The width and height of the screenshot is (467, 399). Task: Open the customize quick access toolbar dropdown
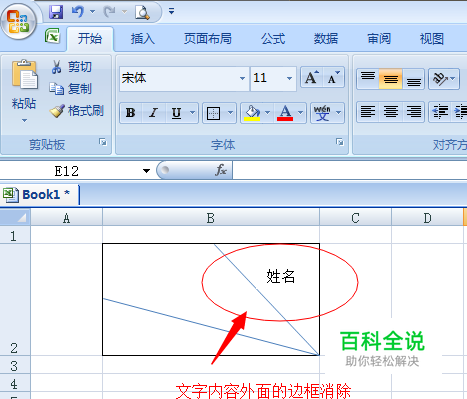pyautogui.click(x=171, y=12)
